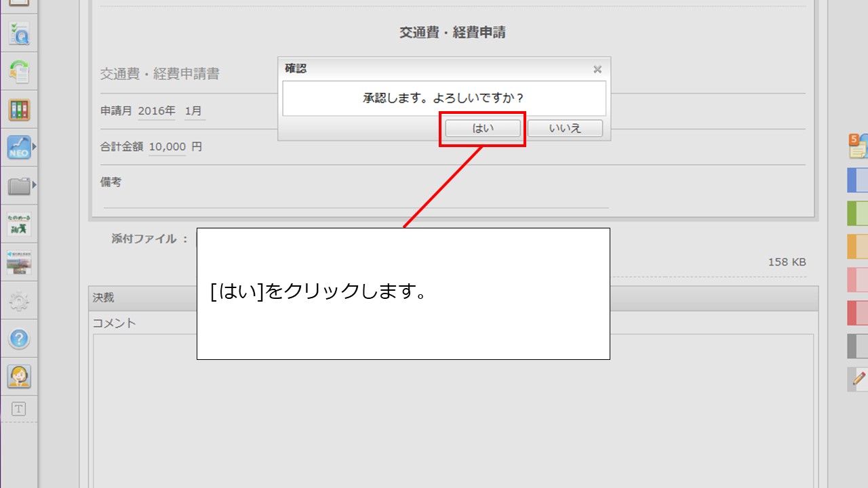Close the 確認 dialog with the X

pyautogui.click(x=597, y=69)
